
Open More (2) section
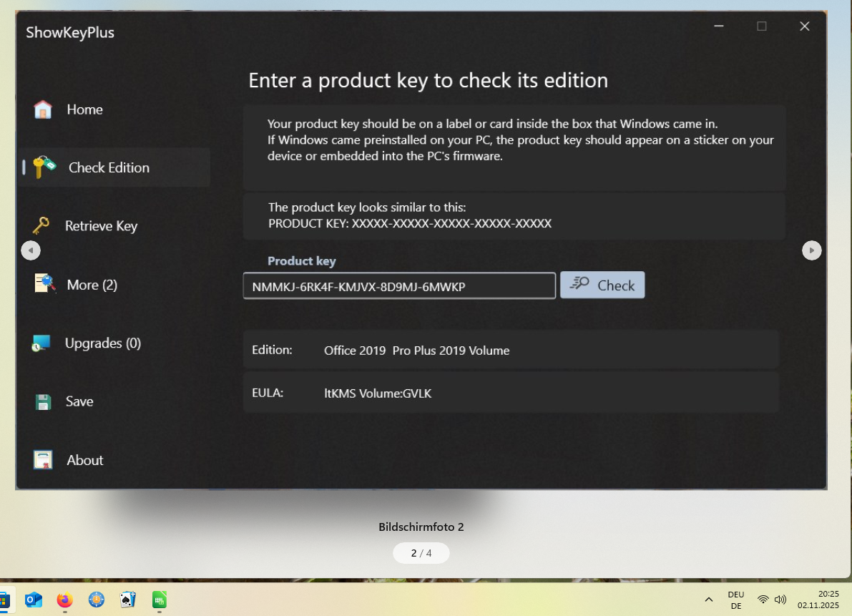[x=92, y=285]
